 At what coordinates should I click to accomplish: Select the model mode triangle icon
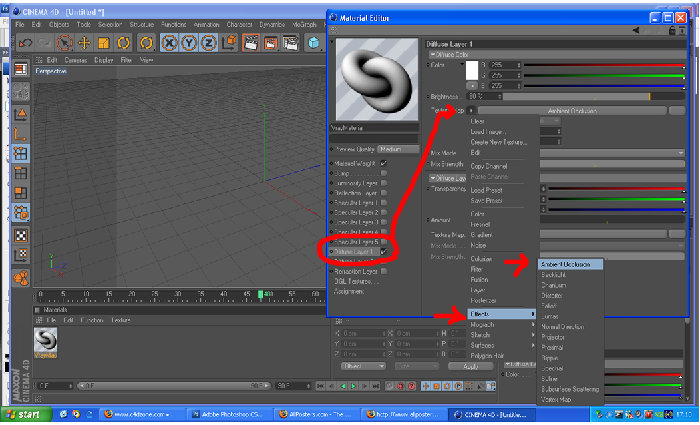21,114
